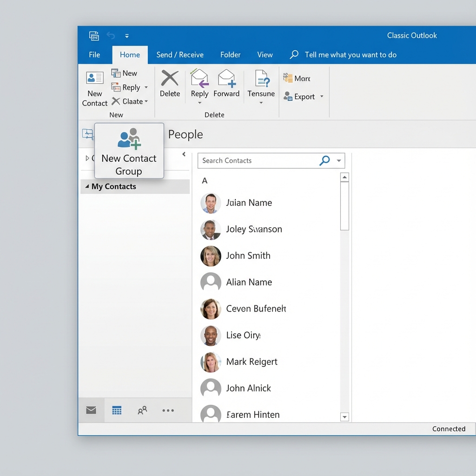Image resolution: width=476 pixels, height=476 pixels.
Task: Click the Tell me magnifier icon
Action: [294, 55]
